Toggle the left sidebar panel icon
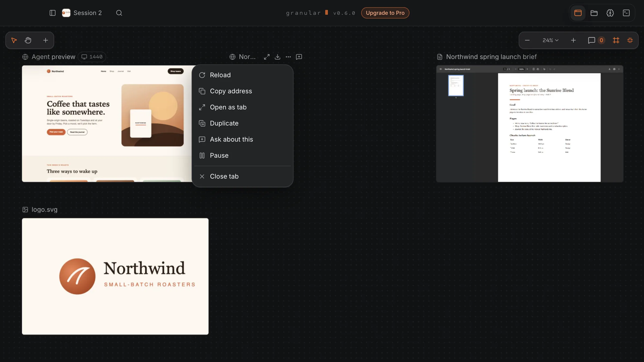This screenshot has height=362, width=644. point(53,13)
